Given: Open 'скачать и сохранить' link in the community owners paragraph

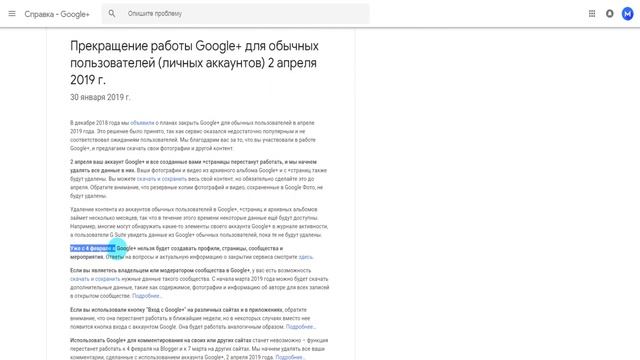Looking at the screenshot, I should coord(95,279).
